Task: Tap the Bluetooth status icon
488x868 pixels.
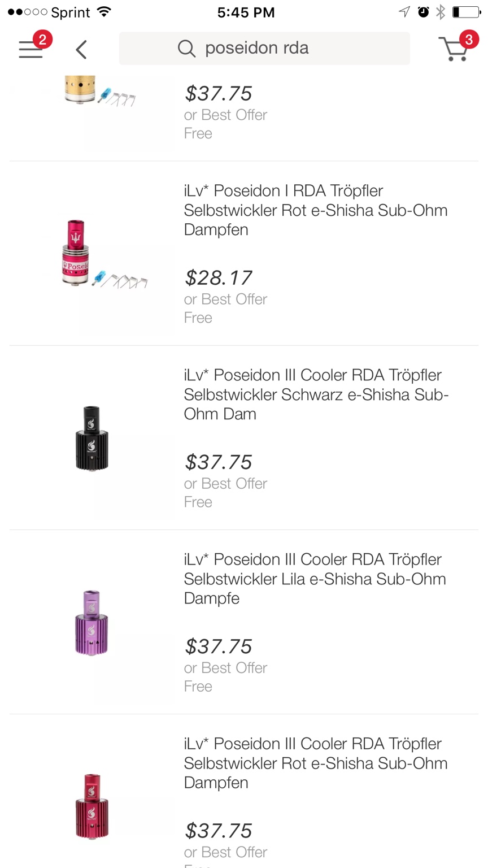Action: point(441,12)
